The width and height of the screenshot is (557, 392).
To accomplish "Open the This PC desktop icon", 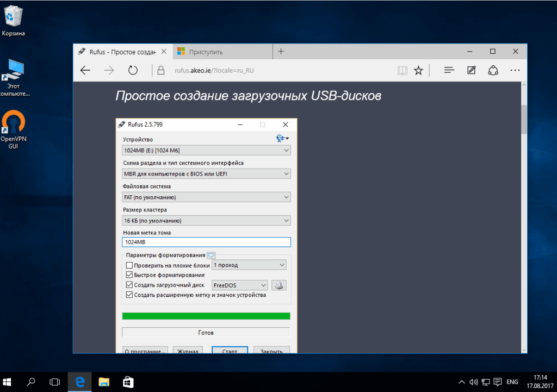I will pyautogui.click(x=14, y=78).
